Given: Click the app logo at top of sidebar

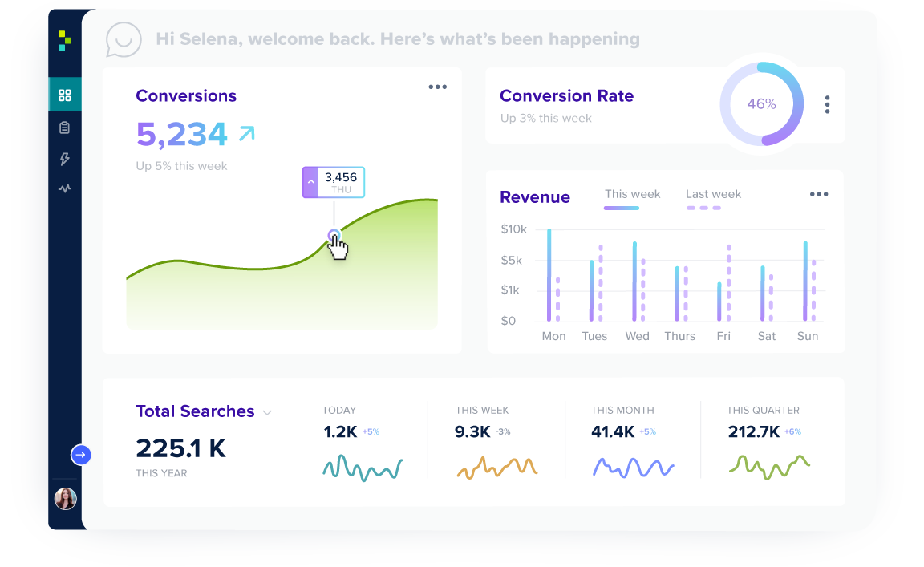Looking at the screenshot, I should point(65,40).
